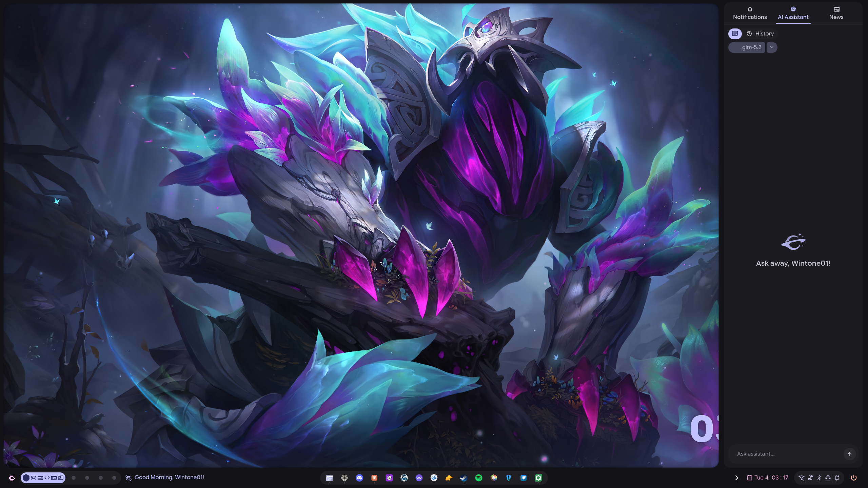
Task: Launch the round gamepad app in the dock
Action: 404,478
